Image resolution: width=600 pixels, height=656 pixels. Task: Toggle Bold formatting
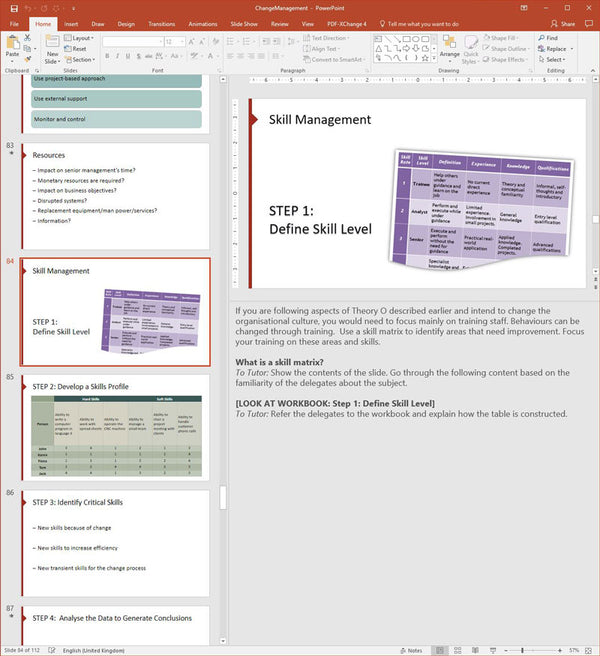108,56
